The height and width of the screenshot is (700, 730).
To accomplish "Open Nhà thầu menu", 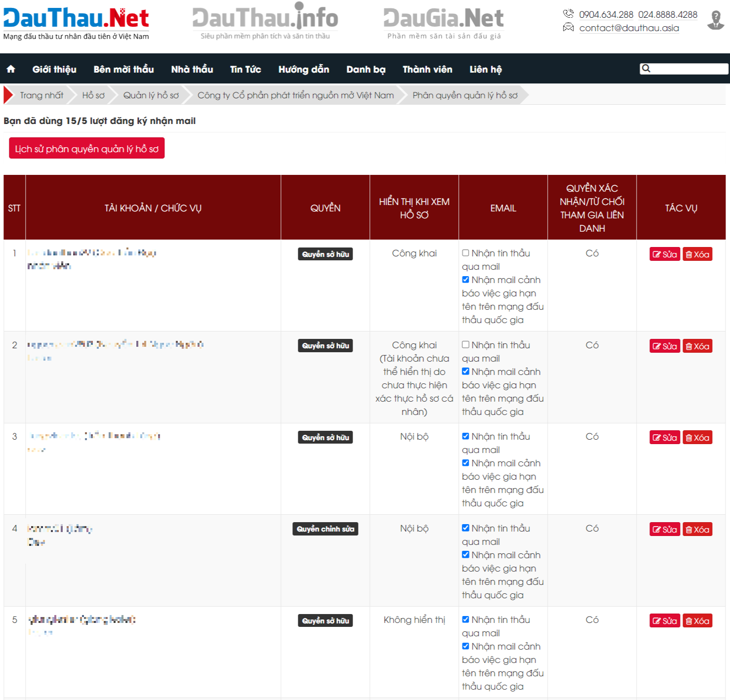I will (192, 69).
